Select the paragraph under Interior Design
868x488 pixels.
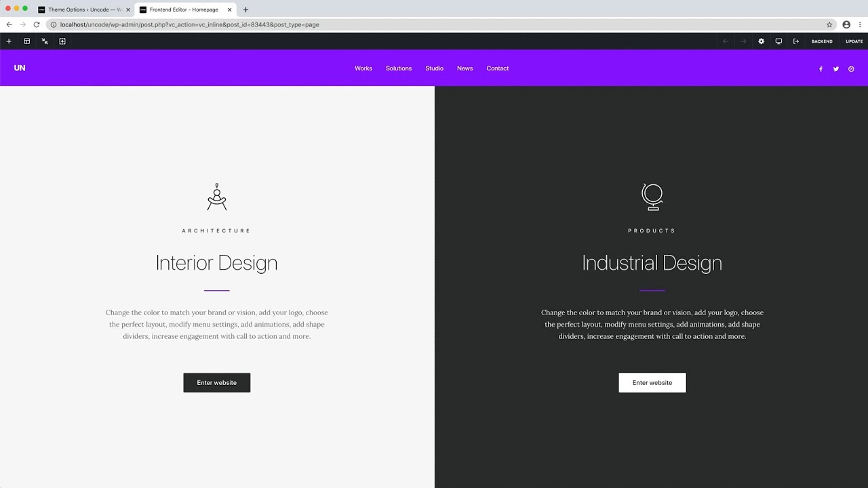(217, 325)
